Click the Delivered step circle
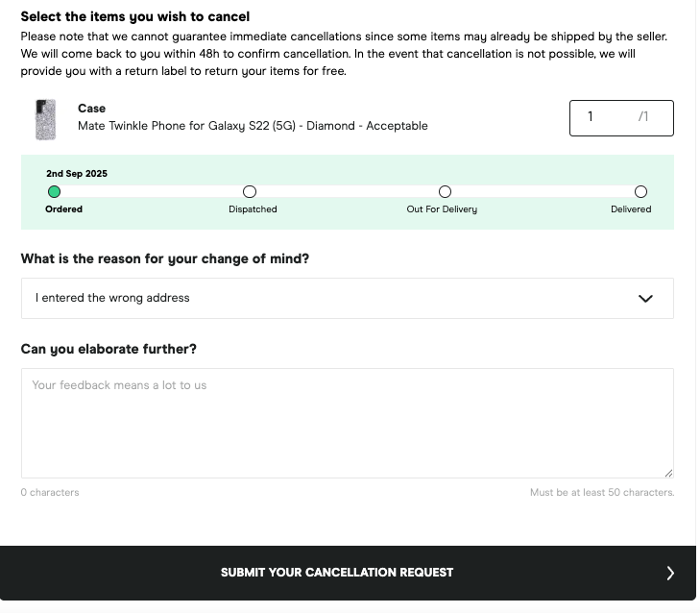 (640, 192)
